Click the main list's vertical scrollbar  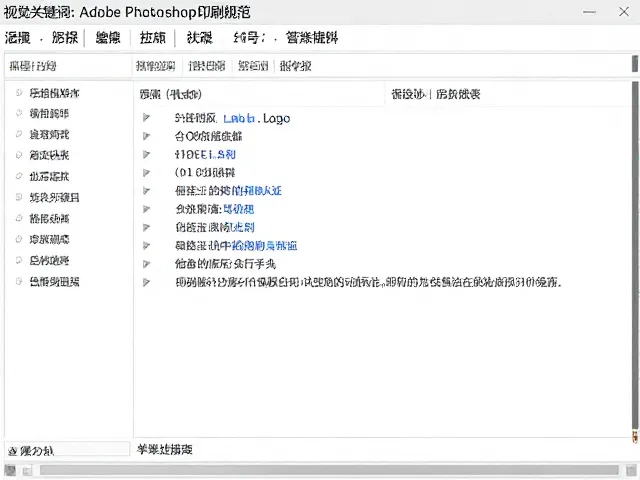635,257
